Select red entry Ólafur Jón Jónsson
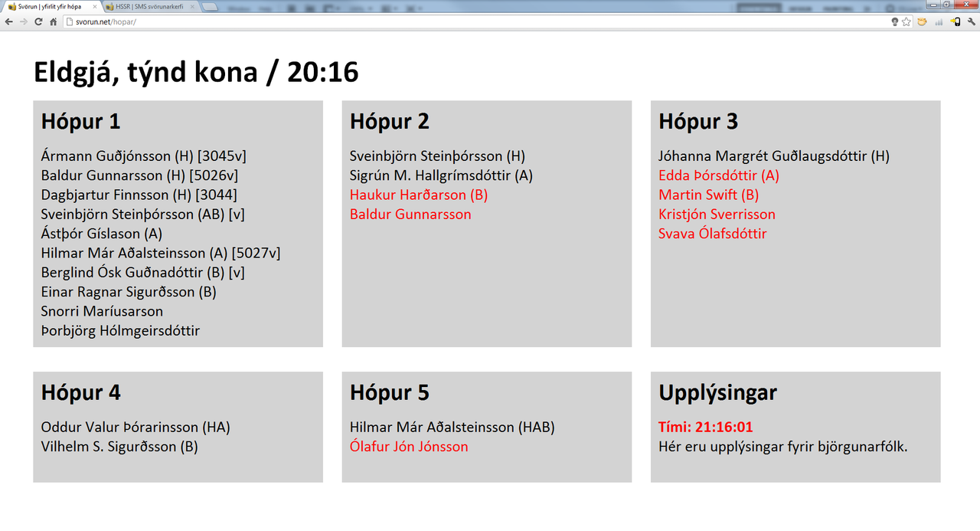This screenshot has height=531, width=980. tap(409, 447)
